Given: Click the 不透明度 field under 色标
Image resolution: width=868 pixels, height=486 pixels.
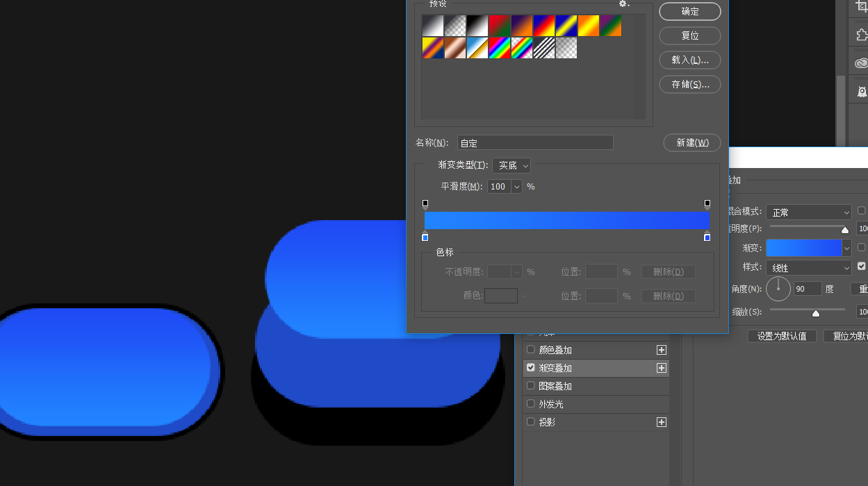Looking at the screenshot, I should click(x=500, y=271).
